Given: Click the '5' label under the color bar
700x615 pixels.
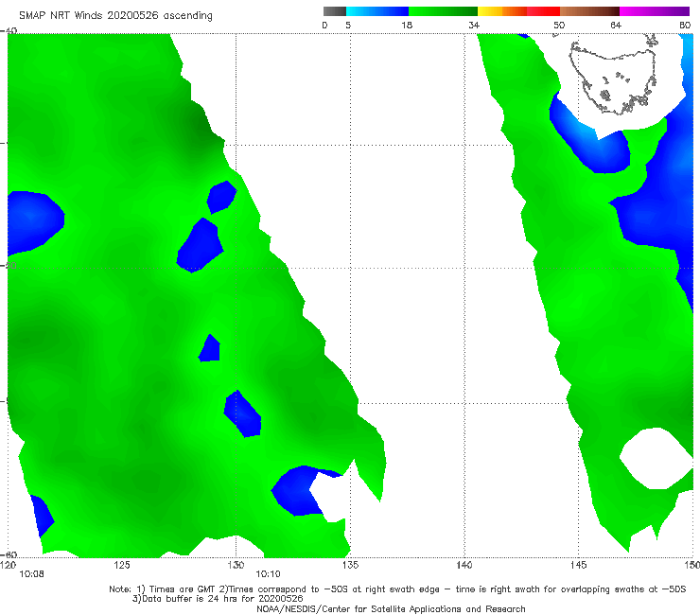Looking at the screenshot, I should pos(348,25).
